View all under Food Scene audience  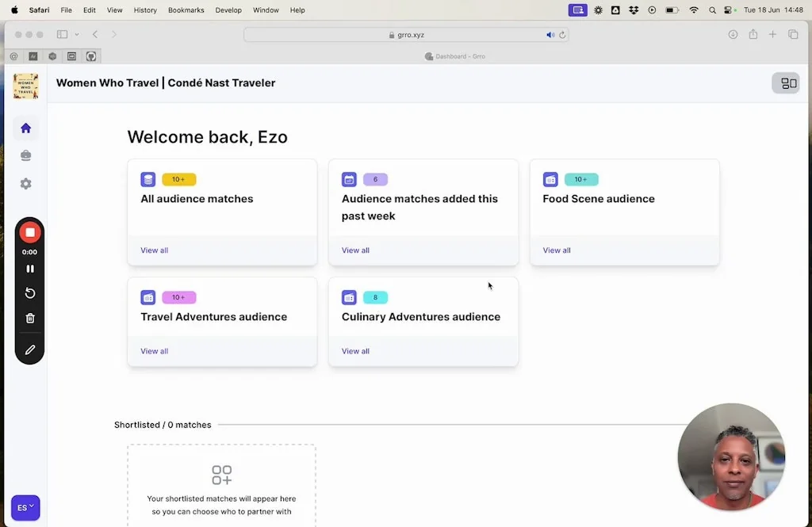click(557, 250)
